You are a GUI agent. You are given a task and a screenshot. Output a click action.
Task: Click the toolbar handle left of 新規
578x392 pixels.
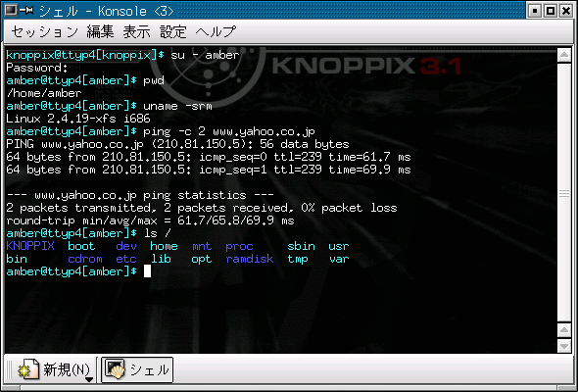(10, 369)
